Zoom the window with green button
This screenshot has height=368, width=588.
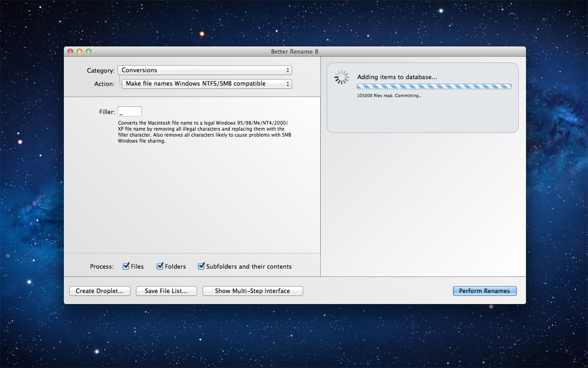(x=89, y=52)
